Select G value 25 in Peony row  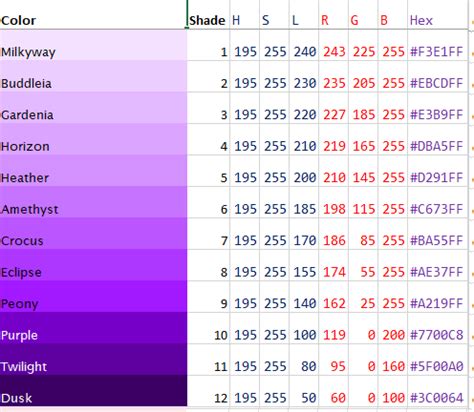pos(363,296)
